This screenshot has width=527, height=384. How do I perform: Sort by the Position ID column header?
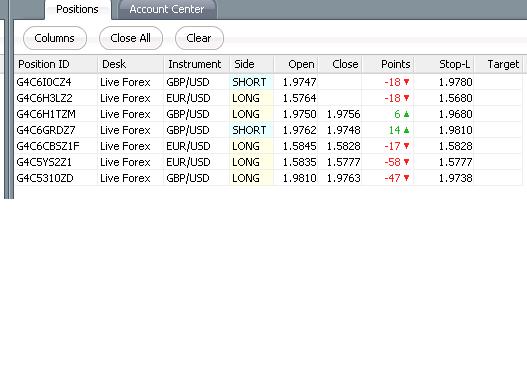click(x=56, y=64)
